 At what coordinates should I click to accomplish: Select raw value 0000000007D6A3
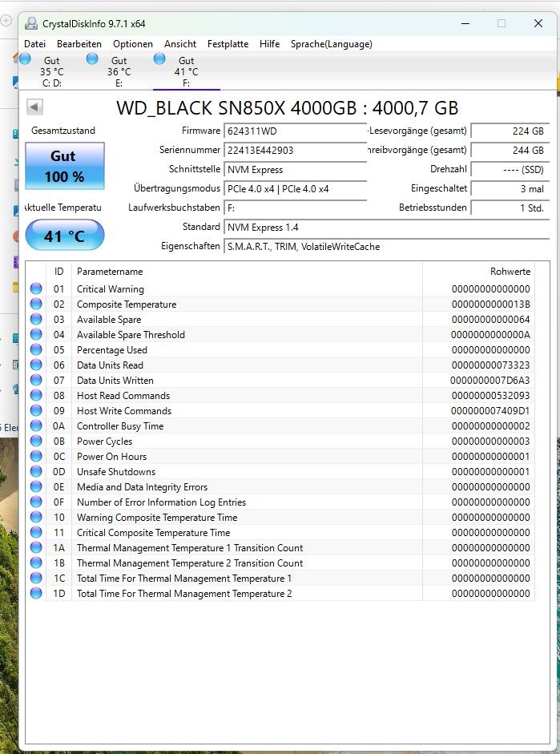(490, 381)
